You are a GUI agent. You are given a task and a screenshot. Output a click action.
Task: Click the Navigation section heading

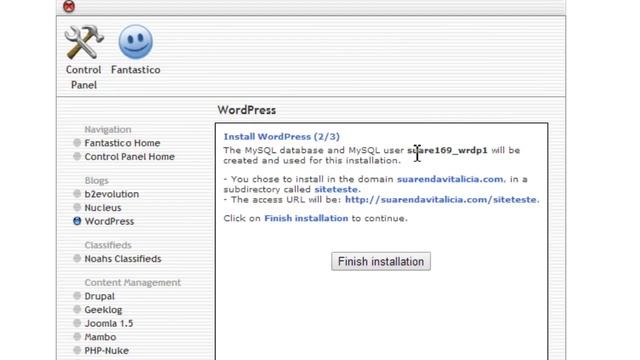[108, 129]
